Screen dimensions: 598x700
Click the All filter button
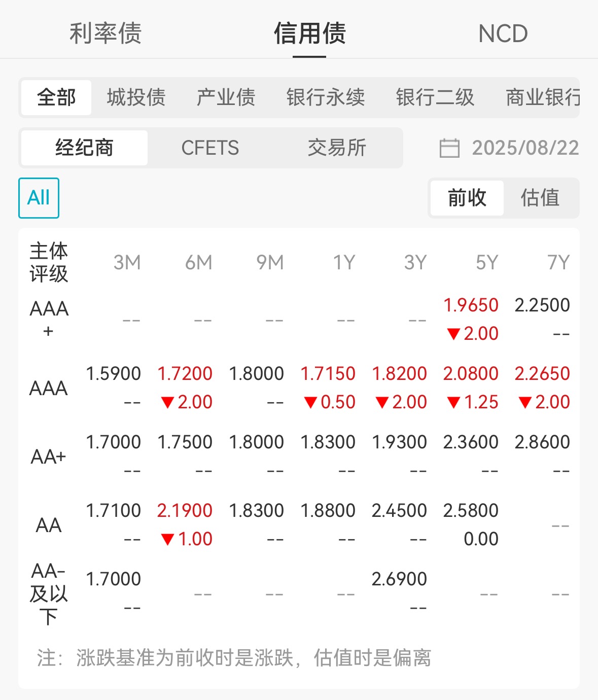[39, 198]
